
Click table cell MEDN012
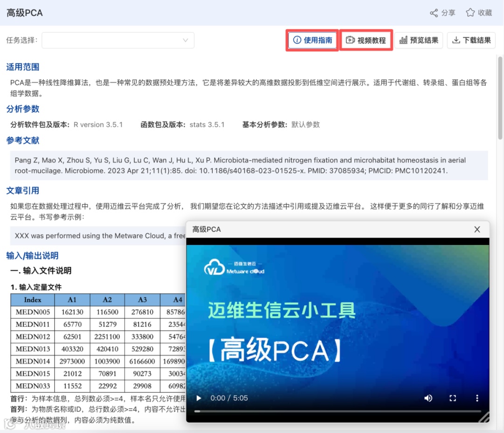33,336
